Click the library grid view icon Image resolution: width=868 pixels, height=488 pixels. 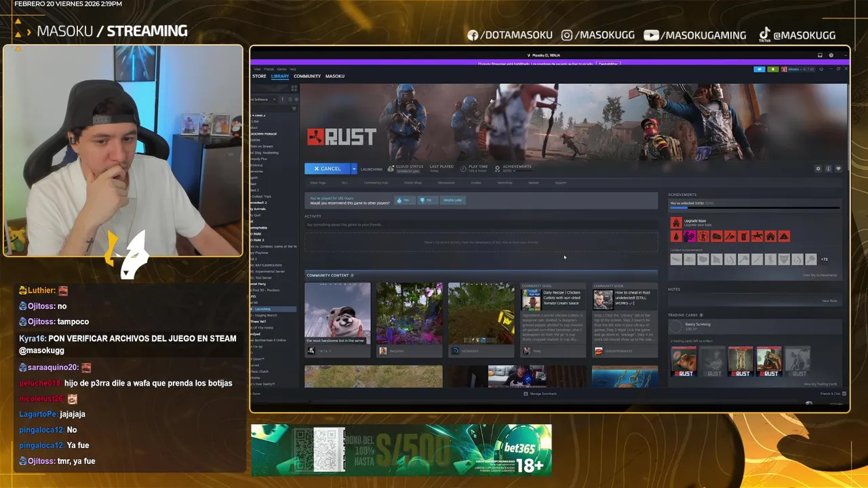[294, 88]
